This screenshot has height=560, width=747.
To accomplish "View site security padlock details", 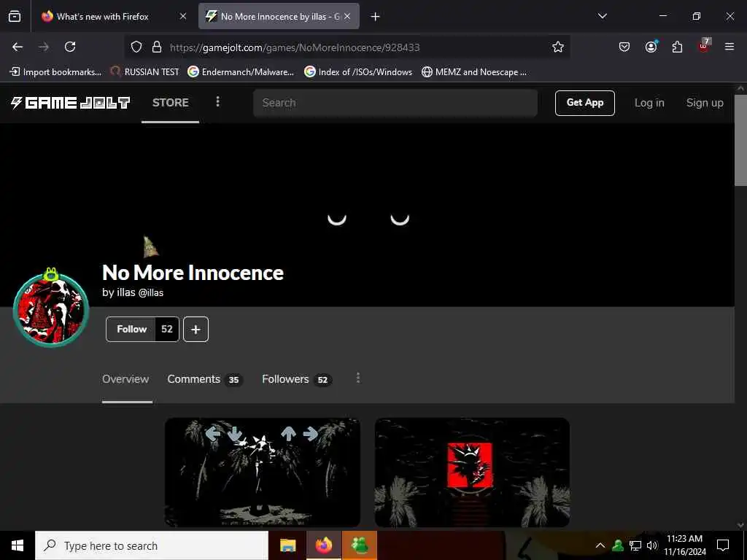I will (157, 47).
